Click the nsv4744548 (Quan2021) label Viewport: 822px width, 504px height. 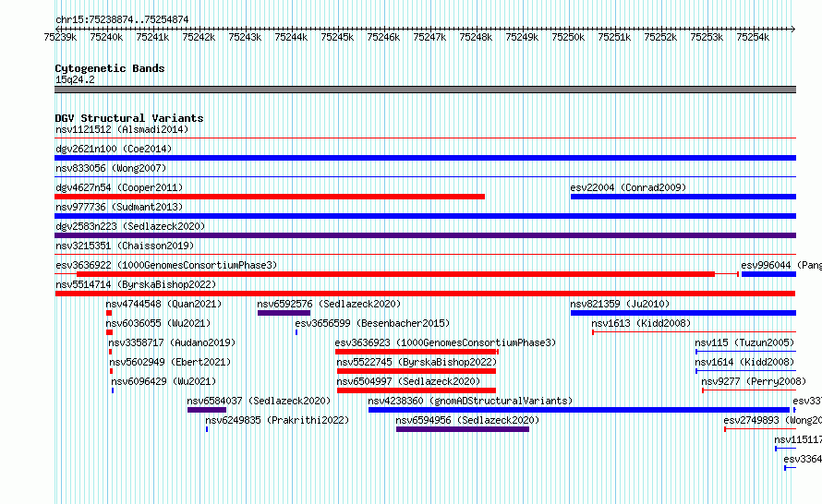point(163,304)
